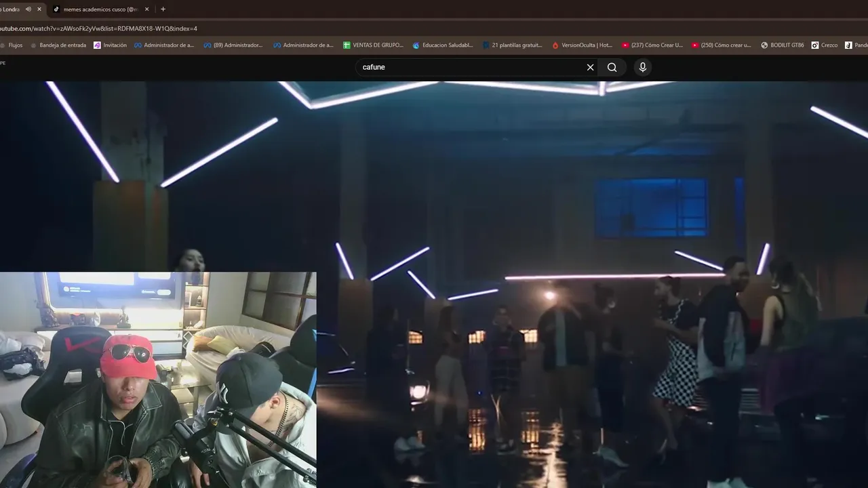The width and height of the screenshot is (868, 488).
Task: Open the (237) Cómo Crear YouTube bookmark
Action: (652, 45)
